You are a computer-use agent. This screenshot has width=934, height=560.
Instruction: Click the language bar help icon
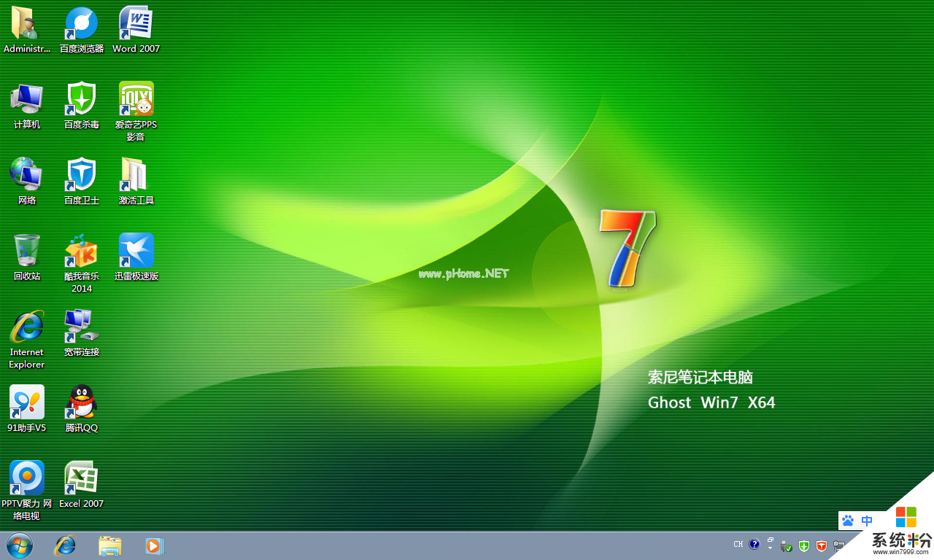pyautogui.click(x=754, y=544)
